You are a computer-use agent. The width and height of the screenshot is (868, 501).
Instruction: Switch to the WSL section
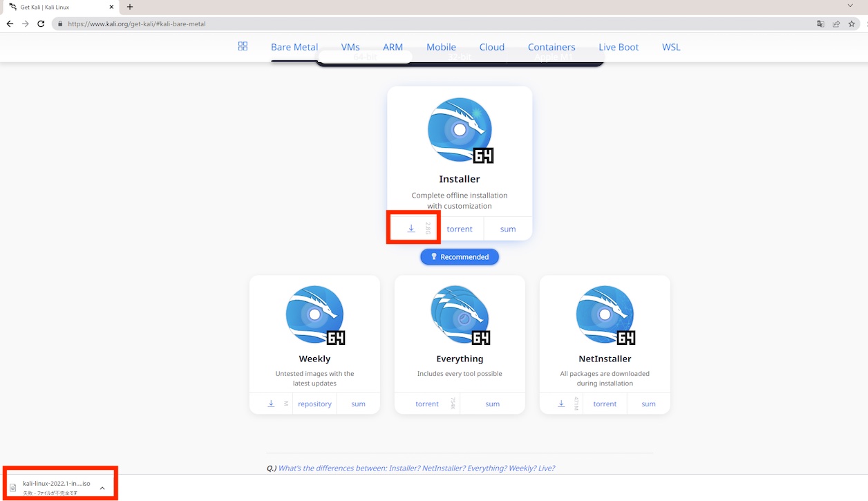click(671, 47)
